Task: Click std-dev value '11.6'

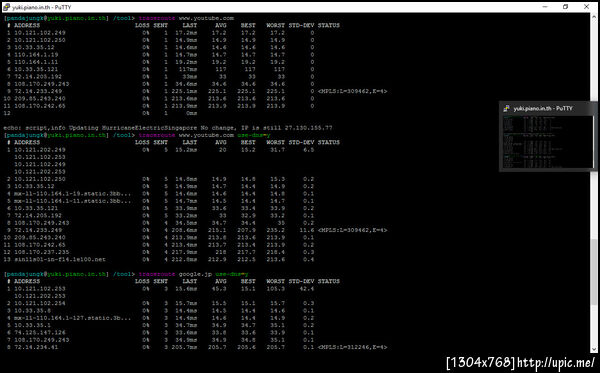Action: click(307, 230)
